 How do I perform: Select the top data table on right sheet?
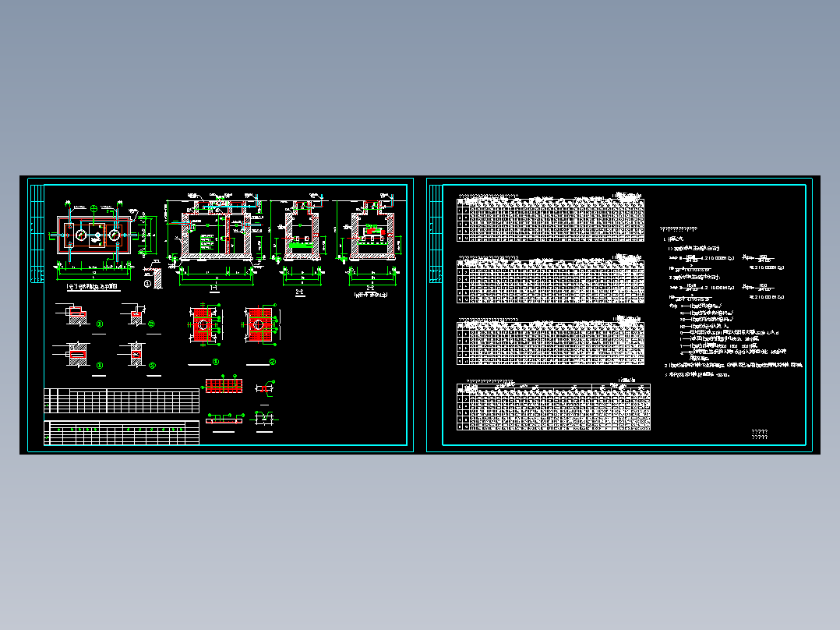tap(550, 218)
